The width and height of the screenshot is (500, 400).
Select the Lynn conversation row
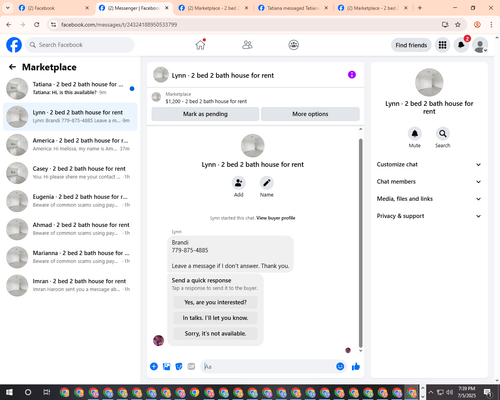tap(70, 117)
